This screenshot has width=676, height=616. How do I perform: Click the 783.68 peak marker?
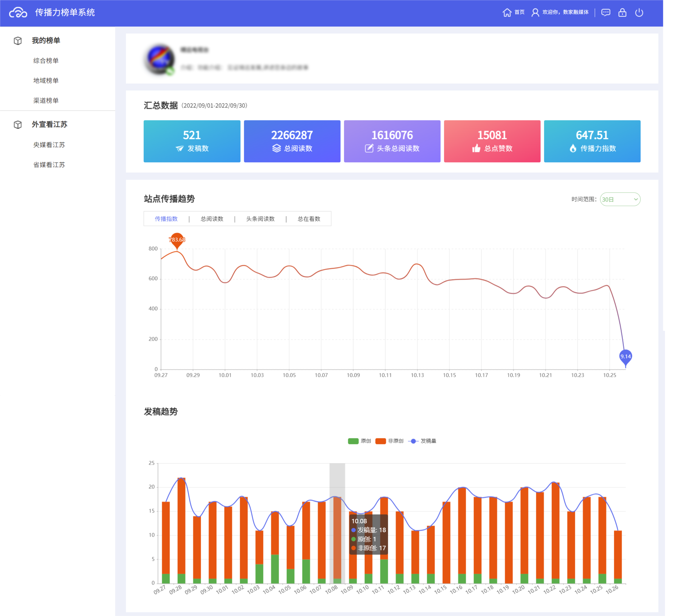coord(177,240)
